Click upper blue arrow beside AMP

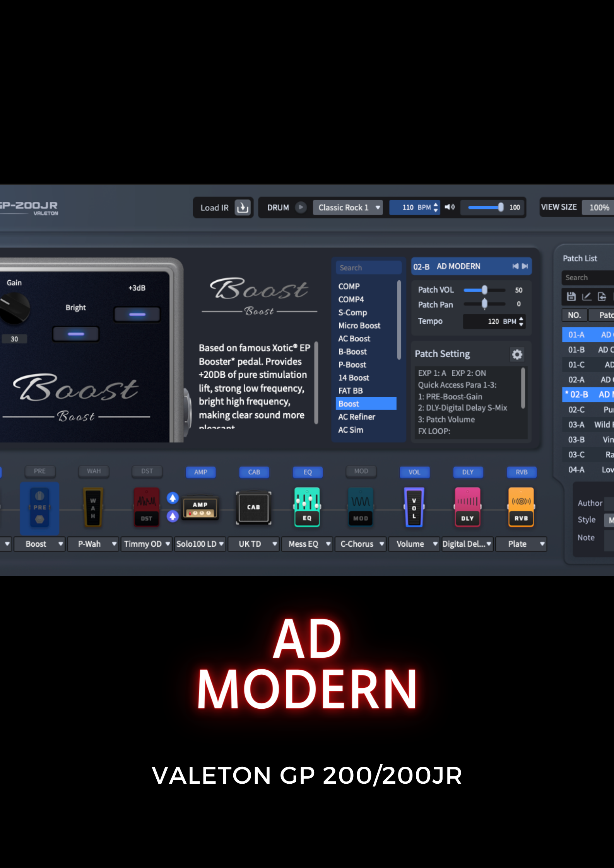click(x=173, y=498)
